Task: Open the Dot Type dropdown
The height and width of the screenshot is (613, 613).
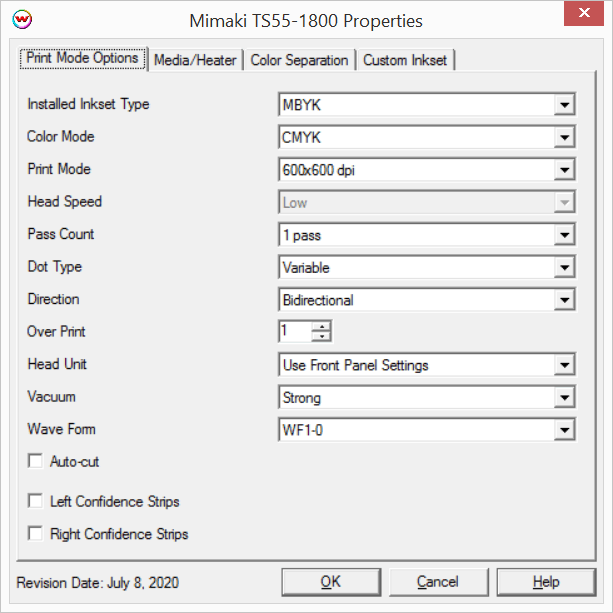Action: 565,268
